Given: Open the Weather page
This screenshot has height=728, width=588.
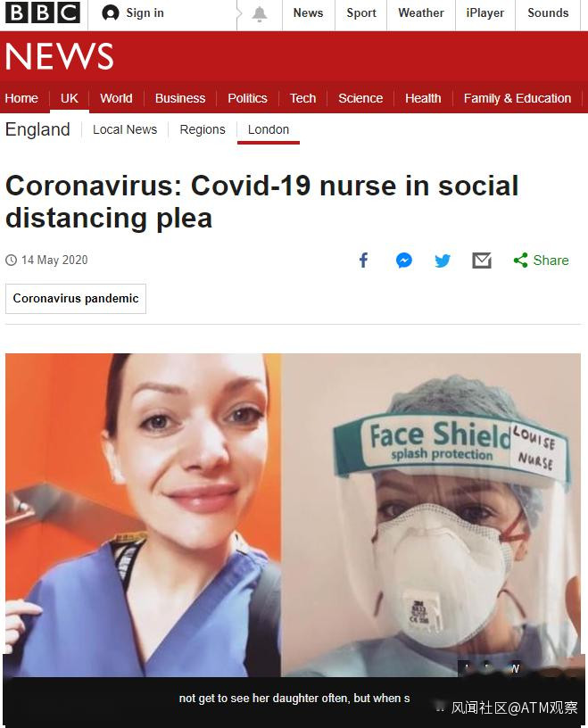Looking at the screenshot, I should (421, 13).
